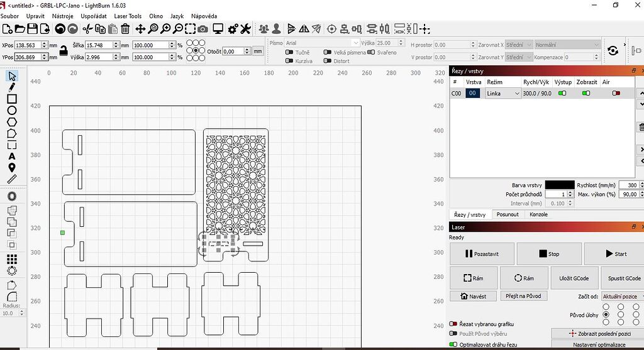Open the Režim Linka mode dropdown

tap(503, 94)
